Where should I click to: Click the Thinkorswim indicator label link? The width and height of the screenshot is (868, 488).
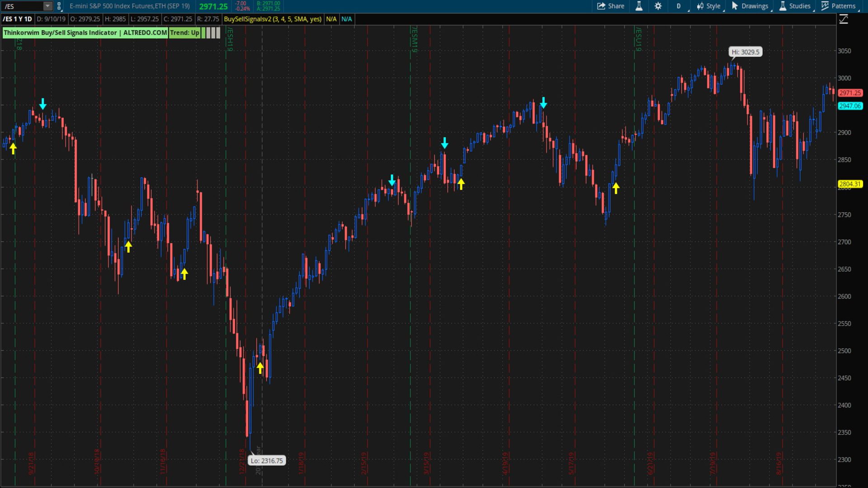tap(86, 32)
